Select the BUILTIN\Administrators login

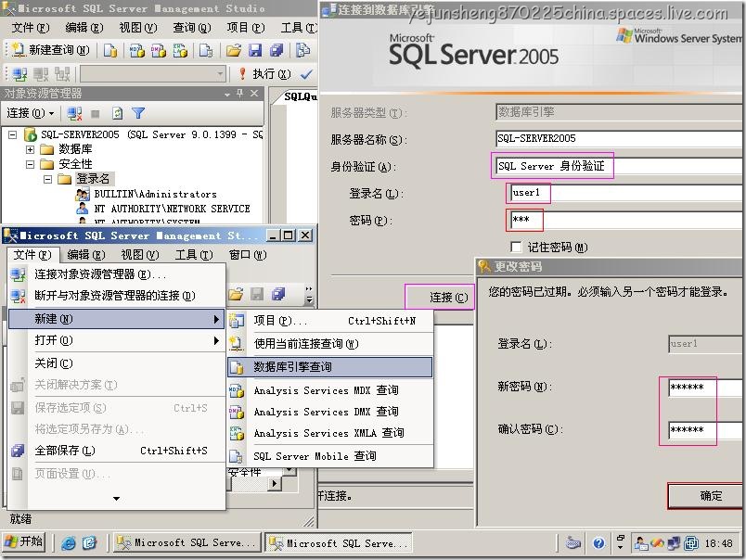pyautogui.click(x=155, y=194)
